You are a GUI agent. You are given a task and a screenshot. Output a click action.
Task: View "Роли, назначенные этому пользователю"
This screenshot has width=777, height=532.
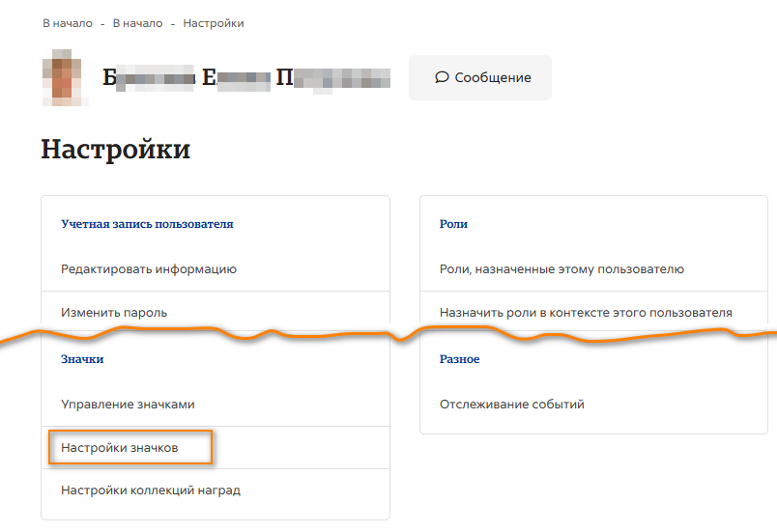[561, 269]
